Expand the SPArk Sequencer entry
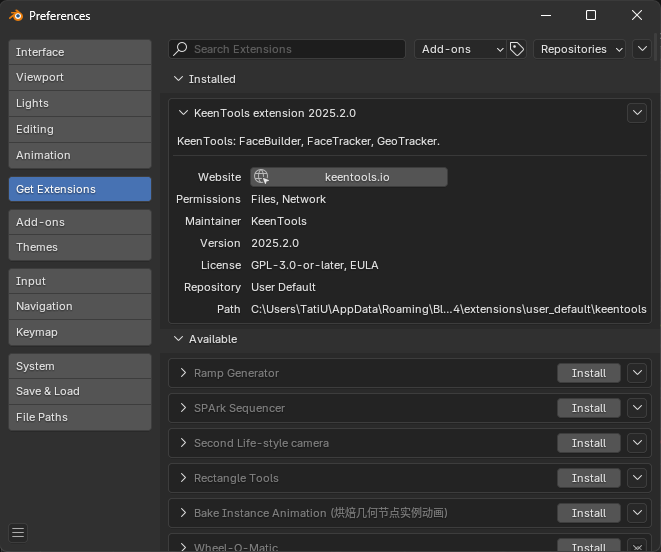Viewport: 661px width, 552px height. [183, 408]
